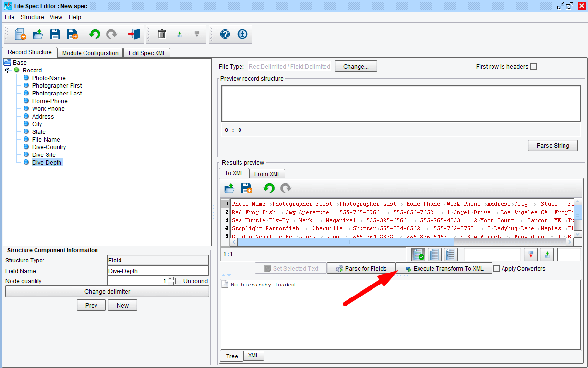588x368 pixels.
Task: Click the green Undo arrow in main toolbar
Action: [x=95, y=35]
